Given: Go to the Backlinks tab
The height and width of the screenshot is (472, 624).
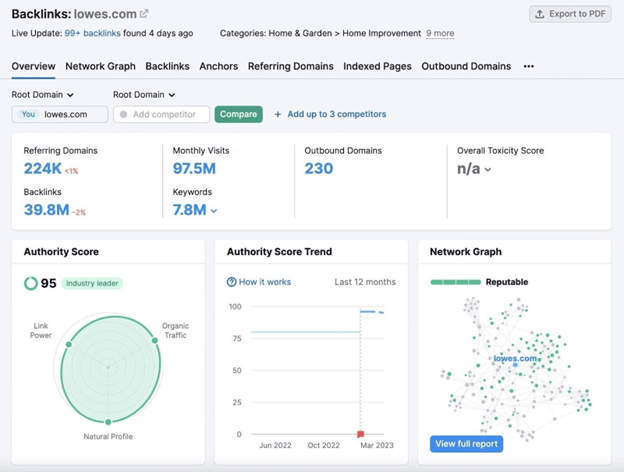Looking at the screenshot, I should (x=167, y=66).
